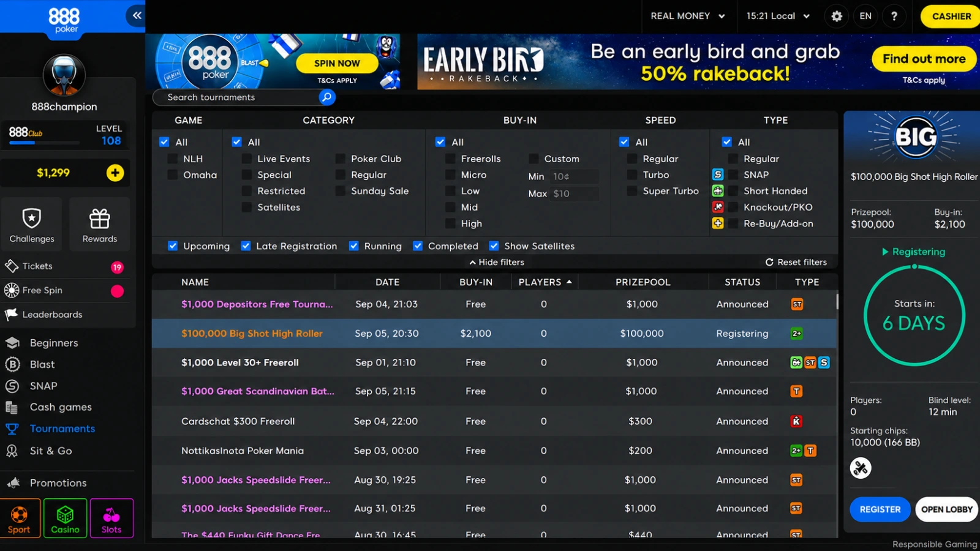This screenshot has height=551, width=980.
Task: Sort by the PLAYERS column header
Action: (545, 282)
